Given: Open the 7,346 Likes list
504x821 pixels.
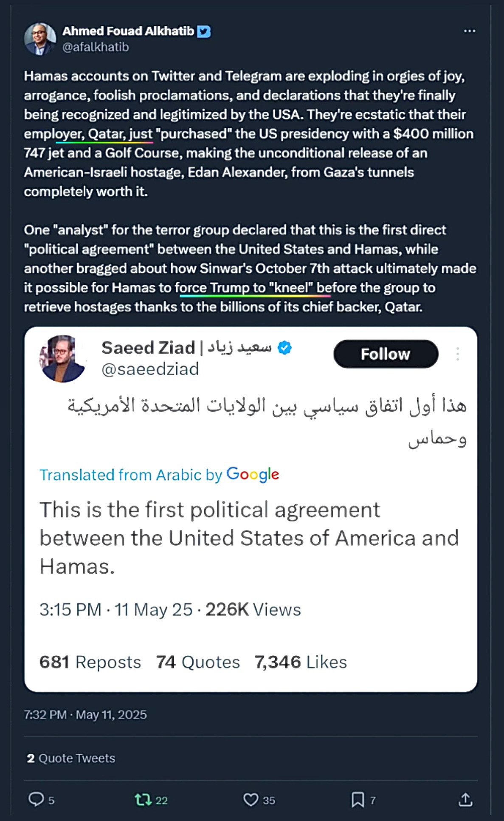Looking at the screenshot, I should (x=301, y=662).
